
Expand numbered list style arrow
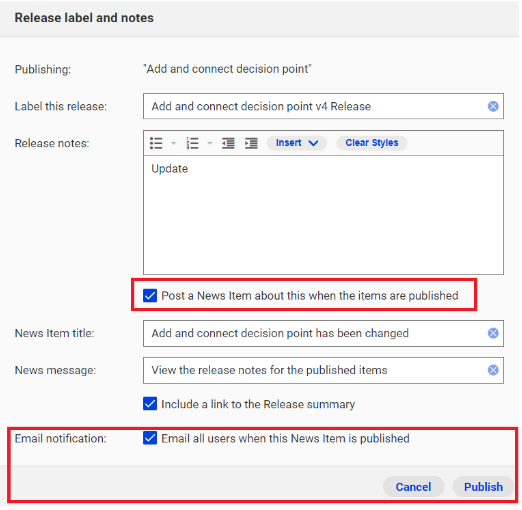pos(210,143)
